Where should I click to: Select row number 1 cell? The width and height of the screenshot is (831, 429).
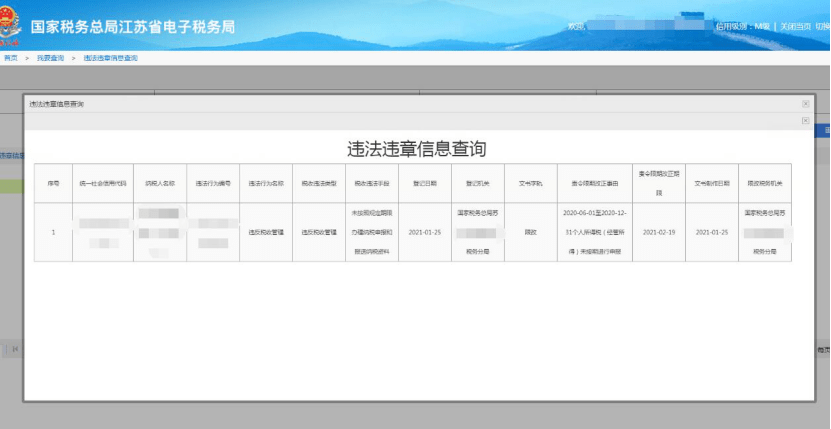pos(54,232)
